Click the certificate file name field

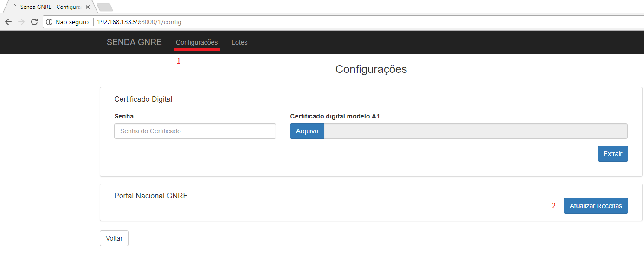tap(476, 131)
